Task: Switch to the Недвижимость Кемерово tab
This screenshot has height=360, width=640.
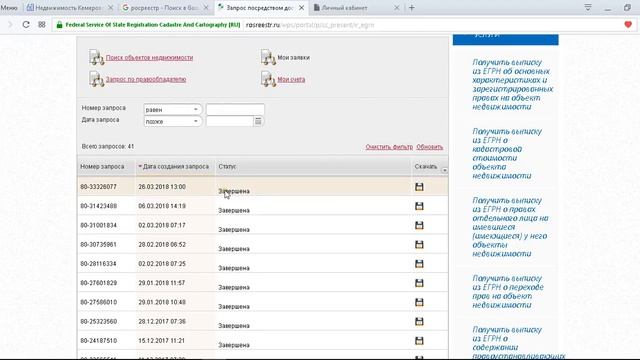Action: 68,8
